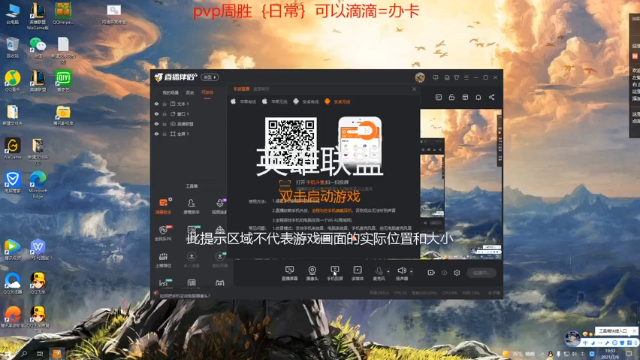Close the mobile screen-cast dialog
The image size is (640, 360).
coord(414,89)
